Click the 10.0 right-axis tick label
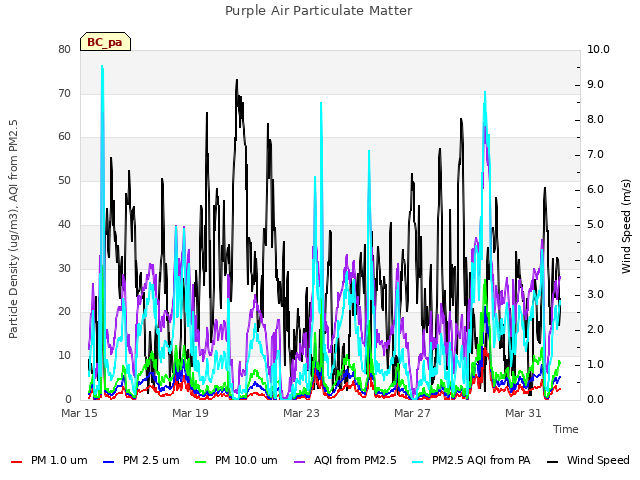Image resolution: width=640 pixels, height=480 pixels. [x=598, y=49]
